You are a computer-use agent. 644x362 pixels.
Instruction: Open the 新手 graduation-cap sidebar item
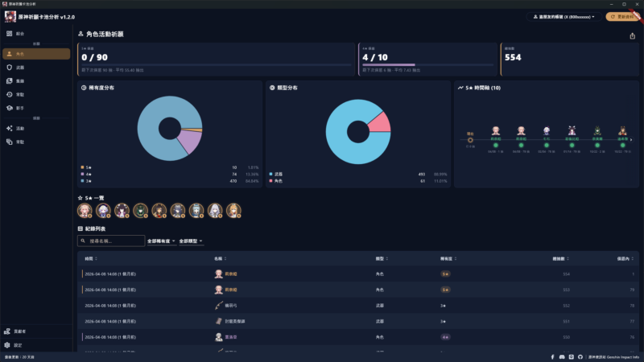pyautogui.click(x=36, y=108)
